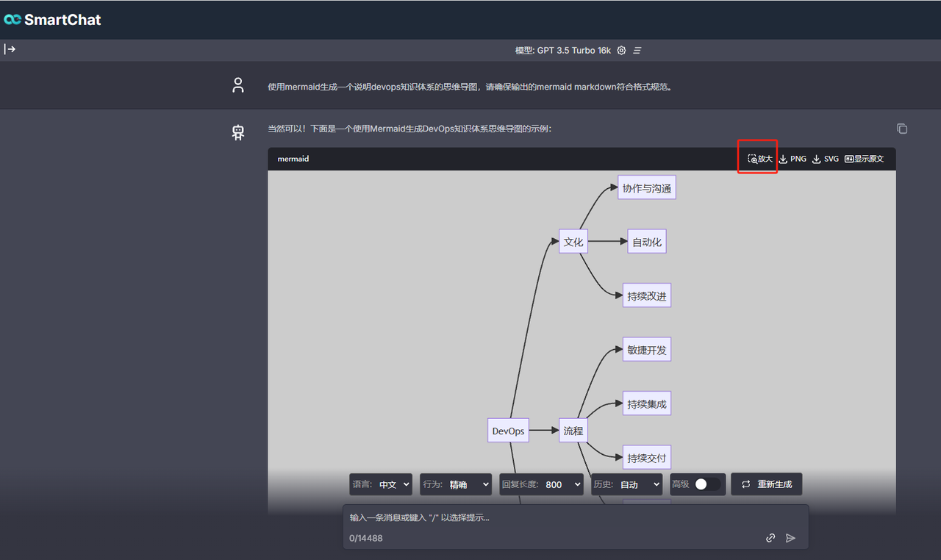The height and width of the screenshot is (560, 941).
Task: Open the 行为 behavior dropdown
Action: tap(456, 484)
